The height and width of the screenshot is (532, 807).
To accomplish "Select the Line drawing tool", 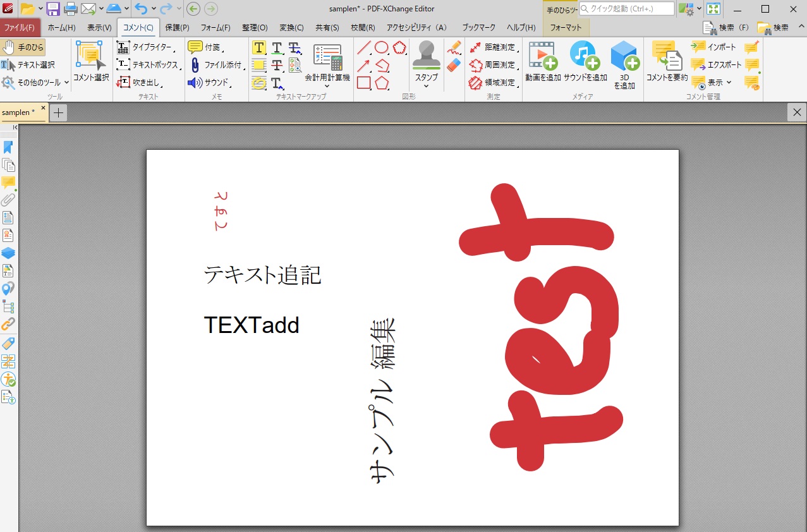I will [364, 48].
